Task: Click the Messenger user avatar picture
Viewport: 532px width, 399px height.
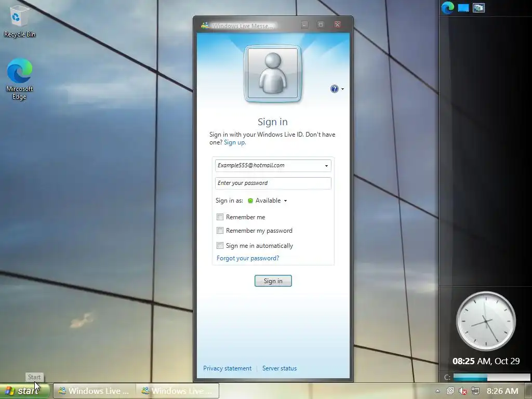Action: 272,73
